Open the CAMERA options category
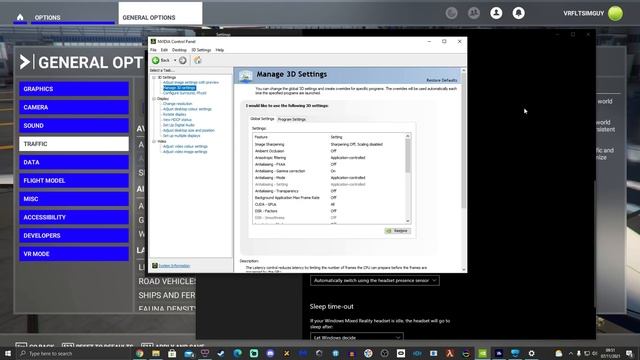Viewport: 640px width, 360px height. pyautogui.click(x=74, y=107)
